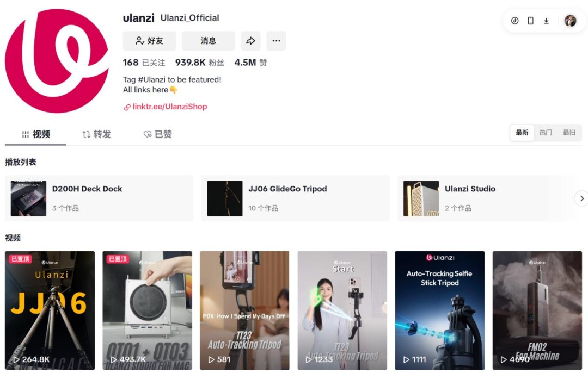
Task: Open the FM02 Fog Machine video thumbnail
Action: pos(537,310)
